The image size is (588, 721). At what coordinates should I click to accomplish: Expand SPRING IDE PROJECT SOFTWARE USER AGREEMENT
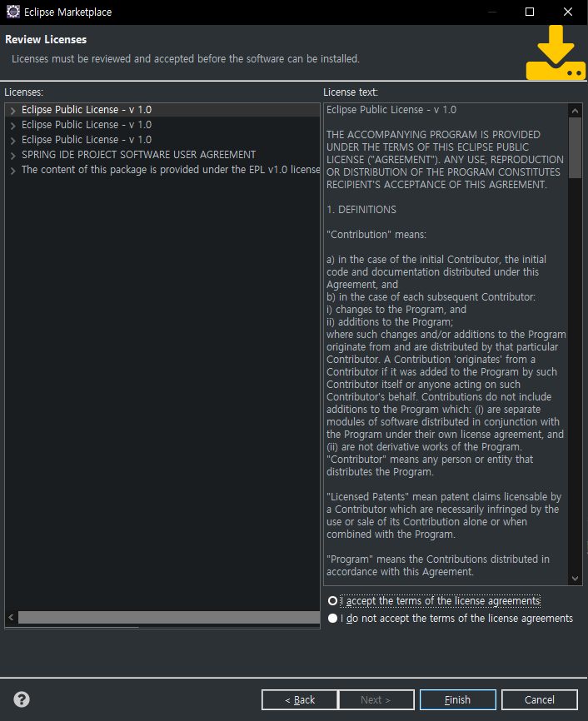pyautogui.click(x=12, y=156)
